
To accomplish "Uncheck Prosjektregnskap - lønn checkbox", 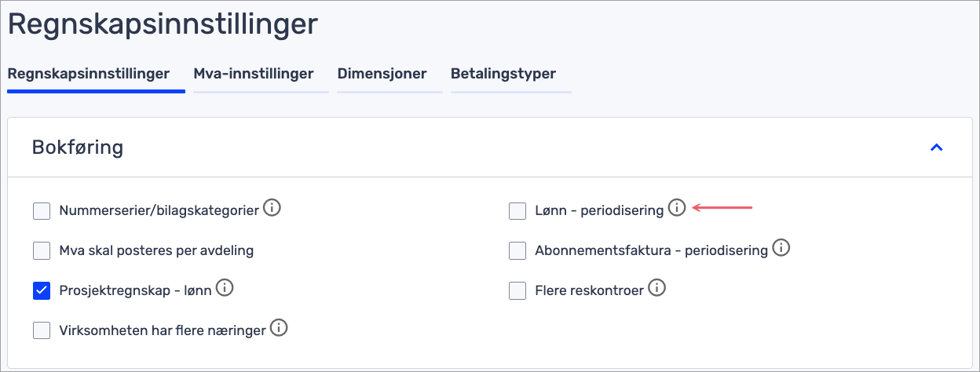I will (42, 291).
